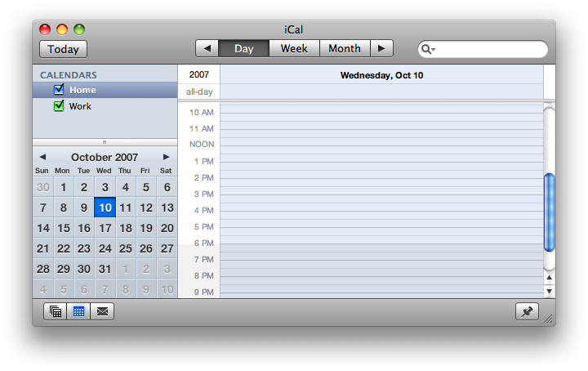The height and width of the screenshot is (371, 588).
Task: Show previous month in mini calendar
Action: pyautogui.click(x=42, y=157)
